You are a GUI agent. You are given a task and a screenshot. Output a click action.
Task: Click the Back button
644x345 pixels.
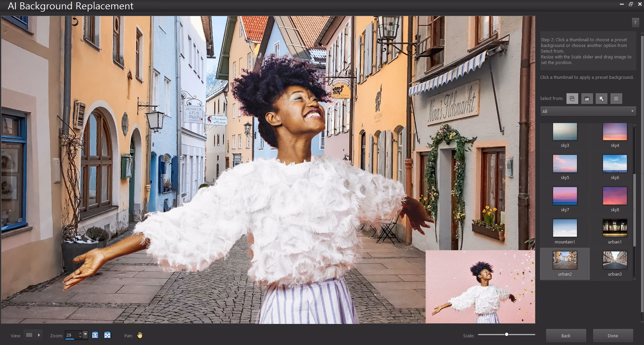[x=566, y=335]
